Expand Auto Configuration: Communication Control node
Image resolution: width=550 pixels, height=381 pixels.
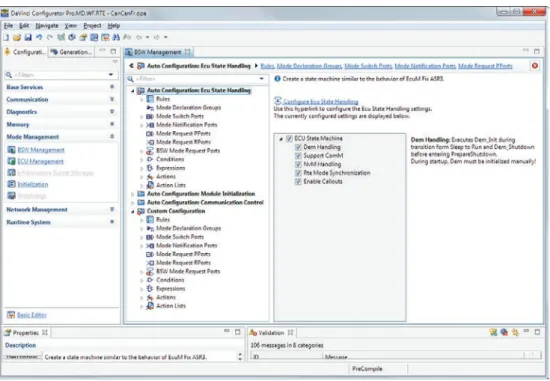pyautogui.click(x=133, y=202)
